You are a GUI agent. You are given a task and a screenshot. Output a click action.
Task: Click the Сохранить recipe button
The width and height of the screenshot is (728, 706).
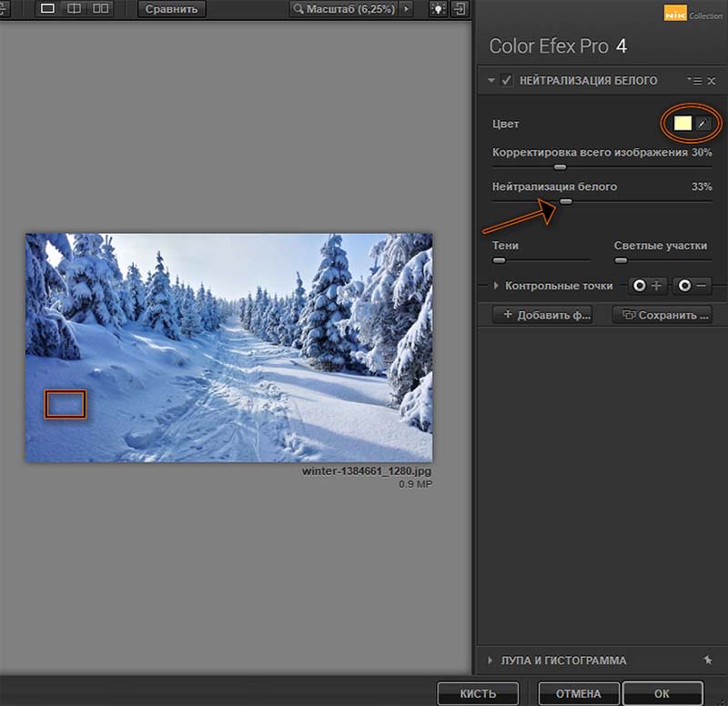coord(662,315)
